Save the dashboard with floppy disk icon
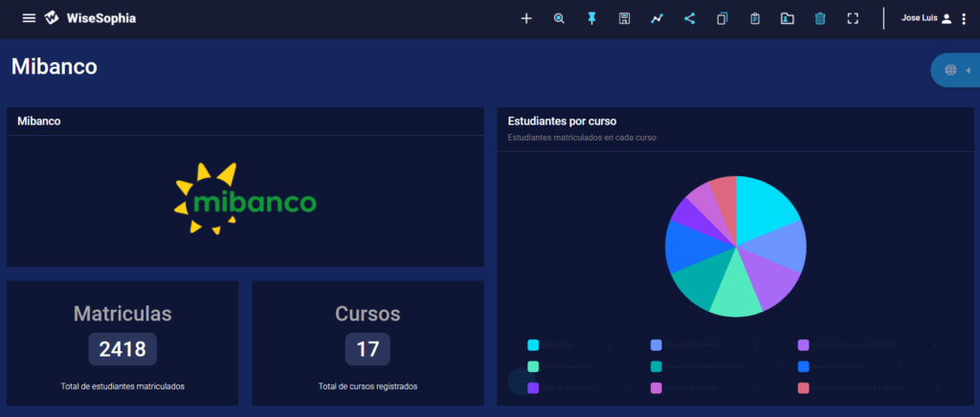This screenshot has width=980, height=417. (x=624, y=19)
